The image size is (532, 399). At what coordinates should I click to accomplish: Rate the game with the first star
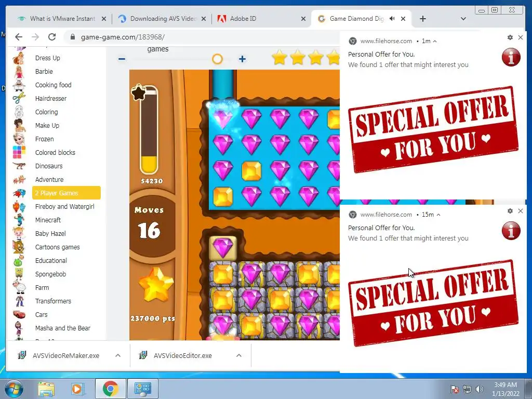click(280, 57)
